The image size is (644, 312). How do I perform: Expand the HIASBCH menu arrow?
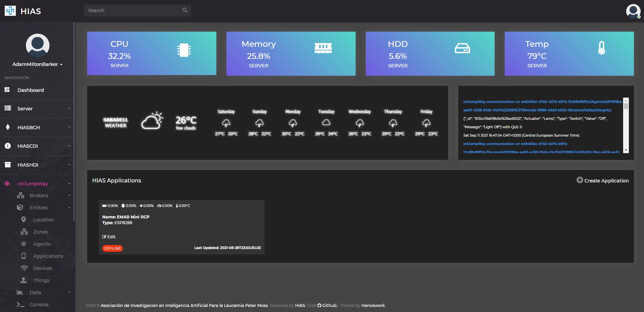pos(69,127)
